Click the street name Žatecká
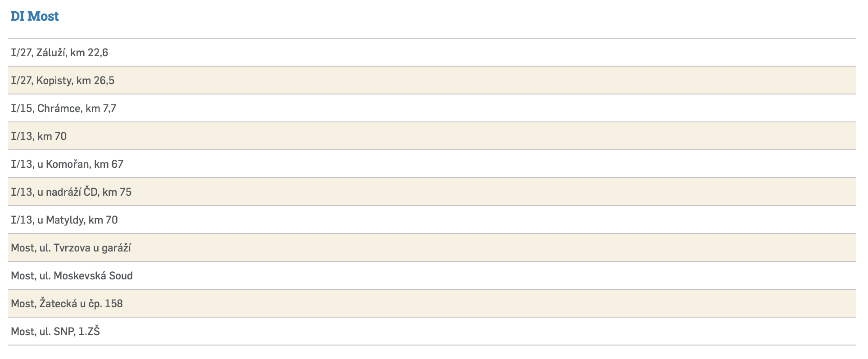868x359 pixels. 58,304
